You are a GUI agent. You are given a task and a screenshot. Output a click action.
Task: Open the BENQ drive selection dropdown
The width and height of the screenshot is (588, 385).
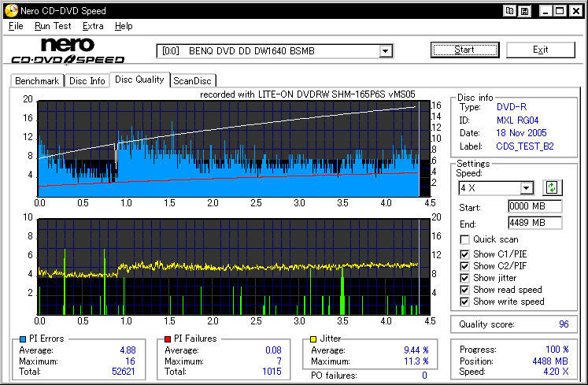pyautogui.click(x=385, y=51)
